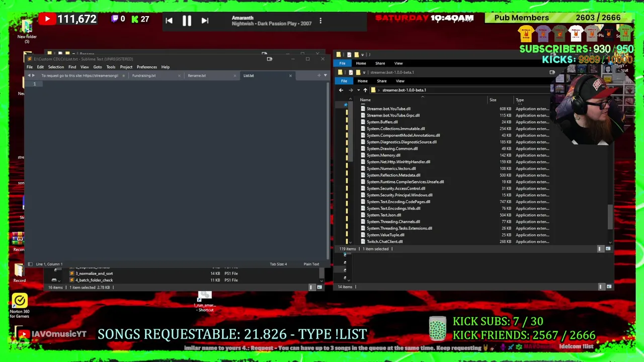Click the System.Drawing.Common.dll file icon

tap(363, 149)
